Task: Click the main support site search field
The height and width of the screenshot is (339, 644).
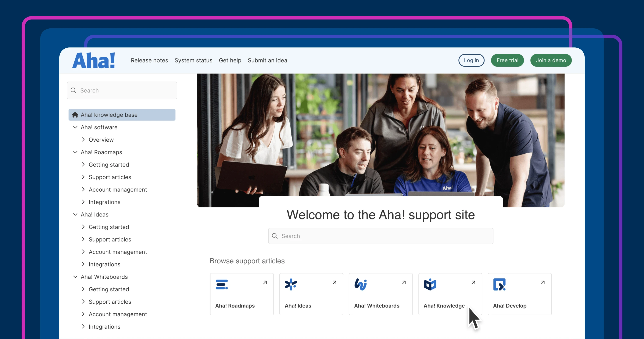Action: point(380,236)
